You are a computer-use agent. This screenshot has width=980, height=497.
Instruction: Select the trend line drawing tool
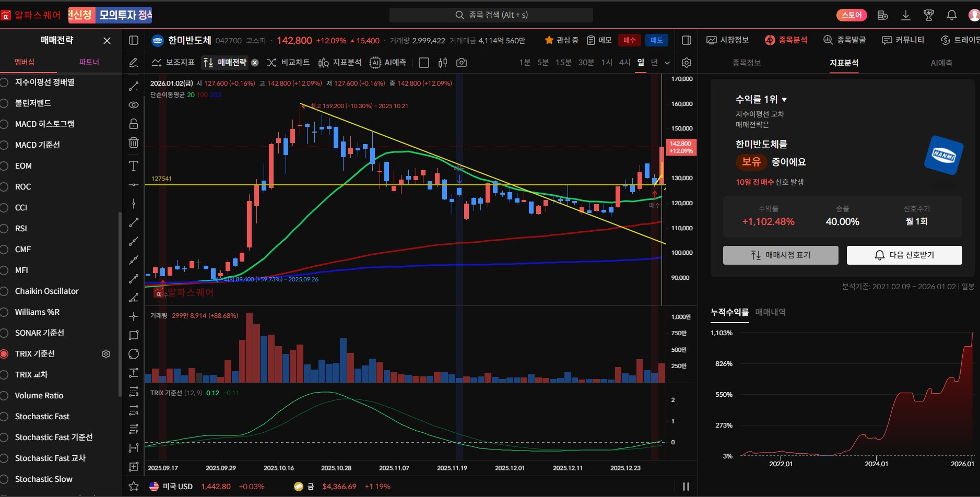pyautogui.click(x=134, y=86)
